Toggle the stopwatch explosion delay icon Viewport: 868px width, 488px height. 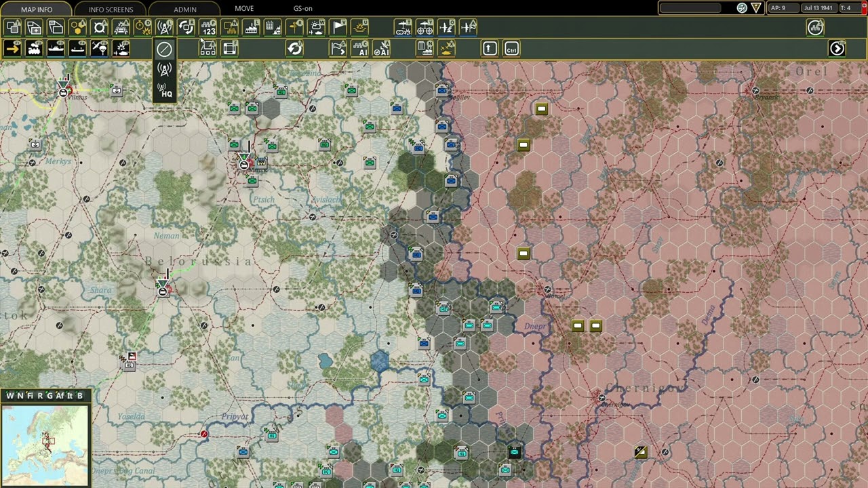[x=143, y=27]
